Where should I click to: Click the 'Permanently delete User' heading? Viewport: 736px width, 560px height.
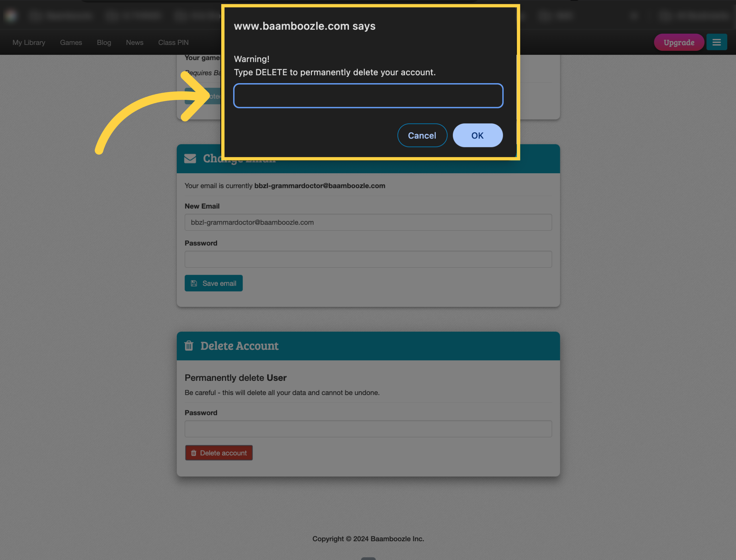click(x=235, y=378)
